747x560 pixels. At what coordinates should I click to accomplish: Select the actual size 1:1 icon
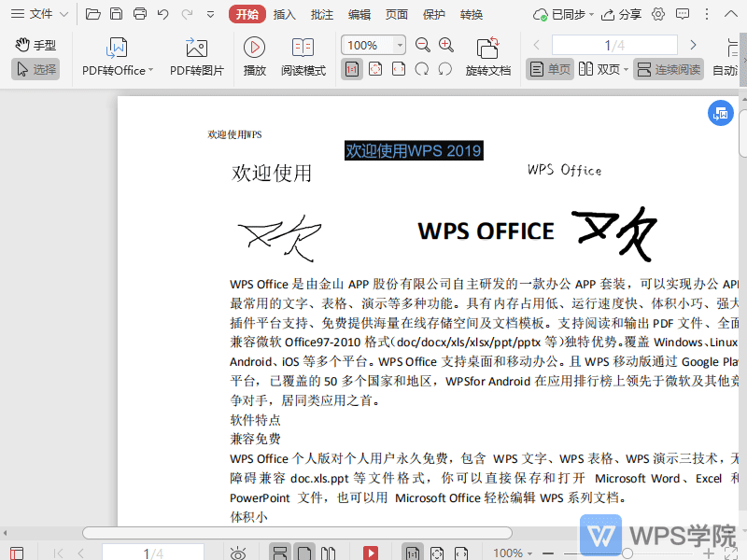coord(351,68)
